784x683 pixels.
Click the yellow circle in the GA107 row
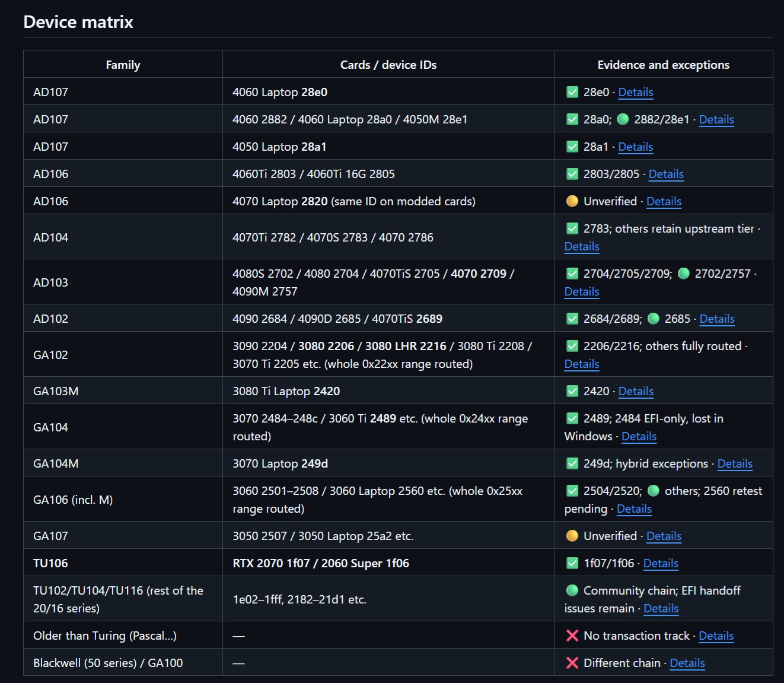click(x=572, y=536)
